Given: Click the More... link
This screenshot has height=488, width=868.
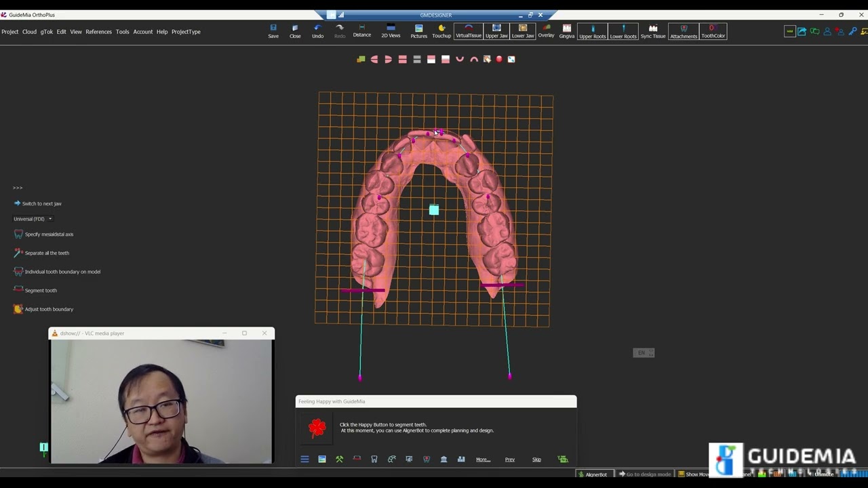Looking at the screenshot, I should point(483,460).
